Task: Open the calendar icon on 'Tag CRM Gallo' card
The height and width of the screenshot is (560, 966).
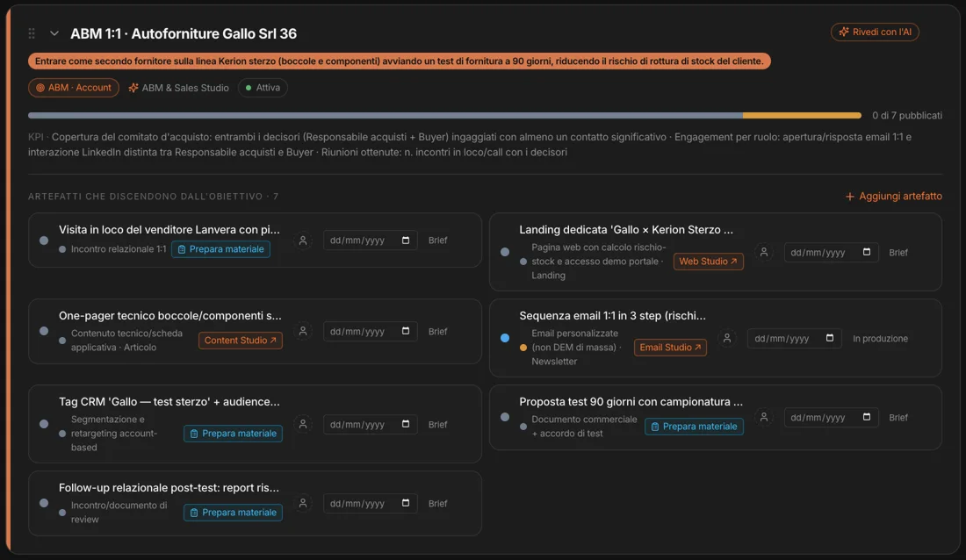Action: (406, 424)
